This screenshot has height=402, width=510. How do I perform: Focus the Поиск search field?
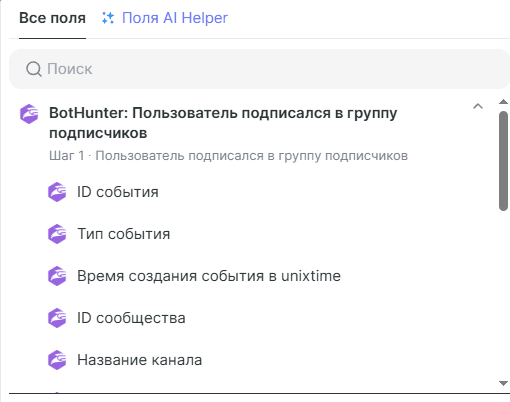pyautogui.click(x=259, y=69)
